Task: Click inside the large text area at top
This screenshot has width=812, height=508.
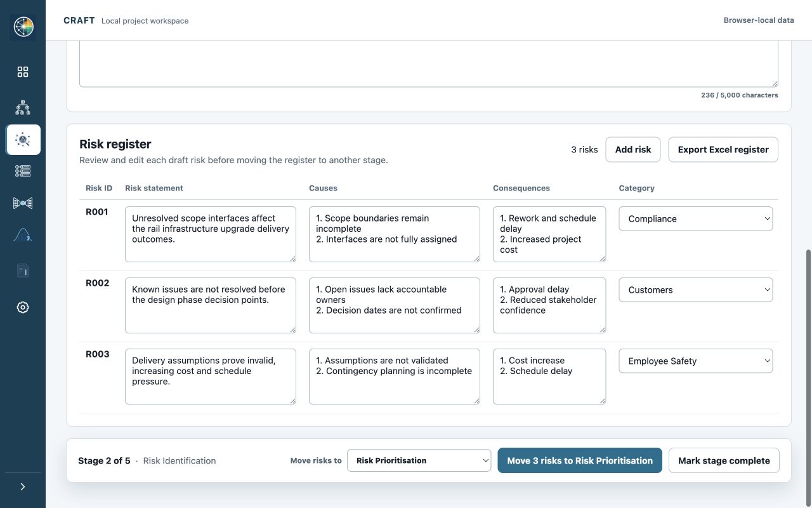Action: point(429,63)
